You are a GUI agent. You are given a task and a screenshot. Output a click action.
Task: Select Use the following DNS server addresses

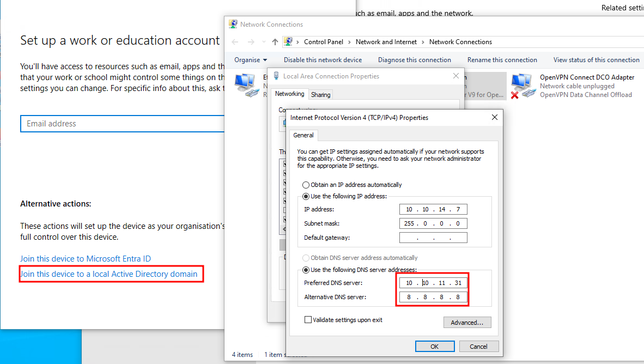(x=306, y=270)
